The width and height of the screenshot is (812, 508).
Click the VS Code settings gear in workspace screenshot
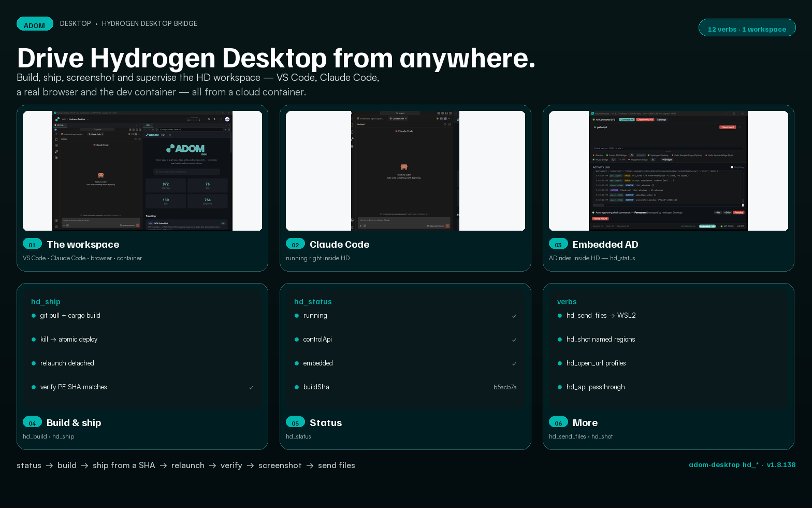tap(56, 225)
